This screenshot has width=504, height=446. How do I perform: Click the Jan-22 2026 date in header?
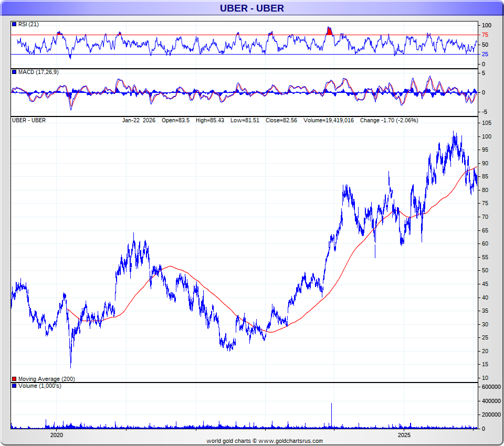pos(139,120)
